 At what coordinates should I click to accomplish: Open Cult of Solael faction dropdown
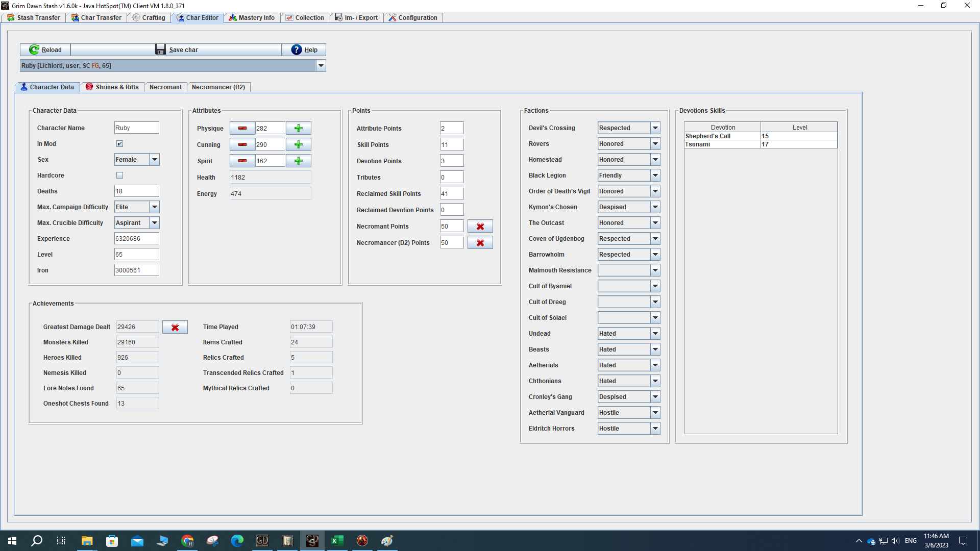tap(655, 318)
